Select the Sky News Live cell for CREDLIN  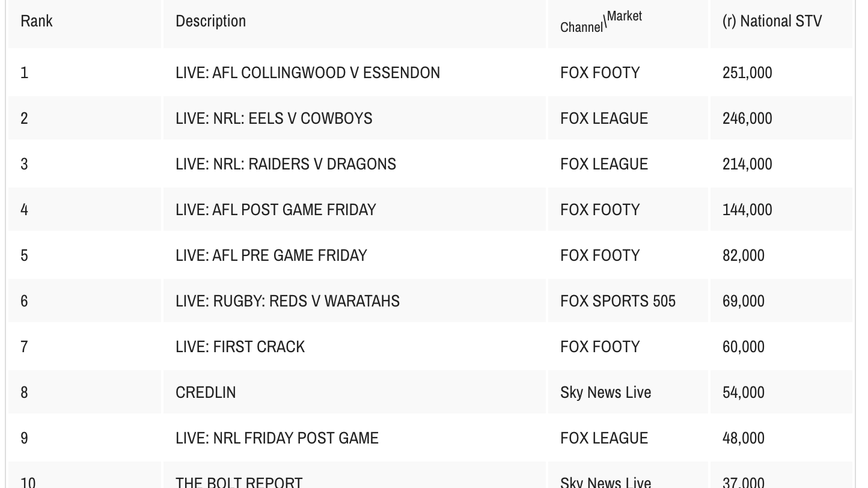[x=605, y=392]
